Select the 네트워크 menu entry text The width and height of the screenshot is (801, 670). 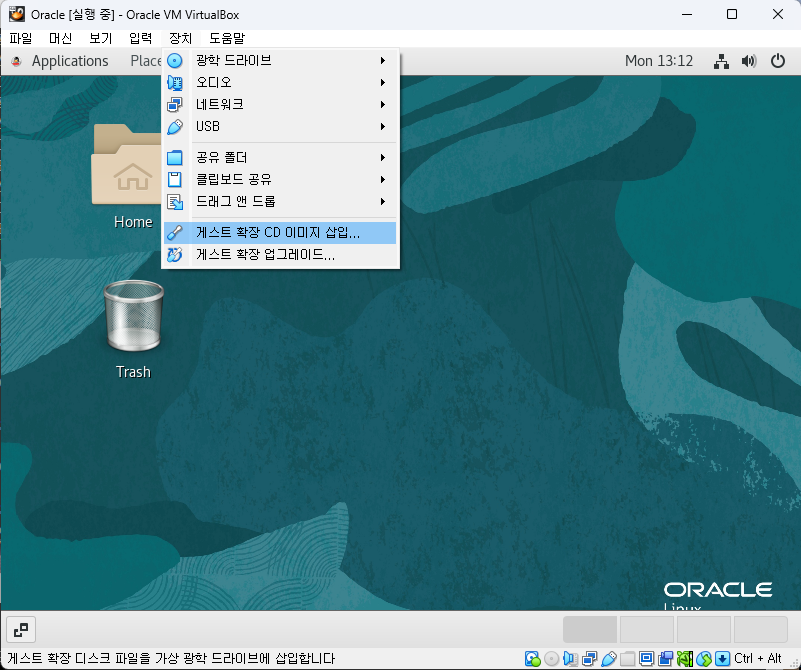pos(220,105)
